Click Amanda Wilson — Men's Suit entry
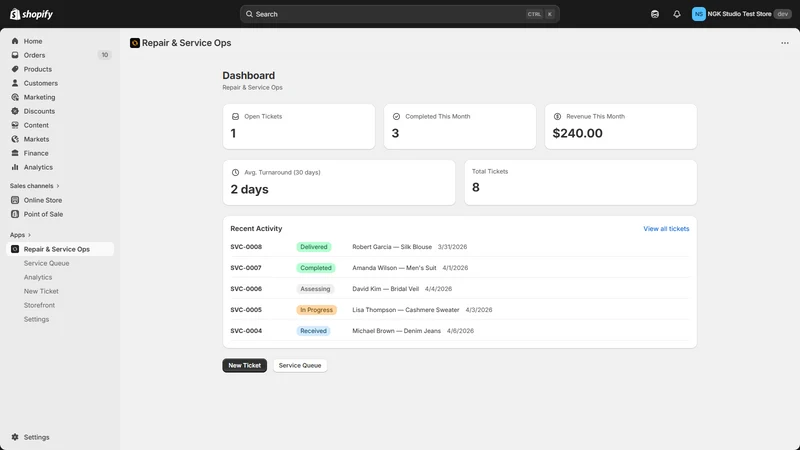Image resolution: width=800 pixels, height=450 pixels. 394,268
